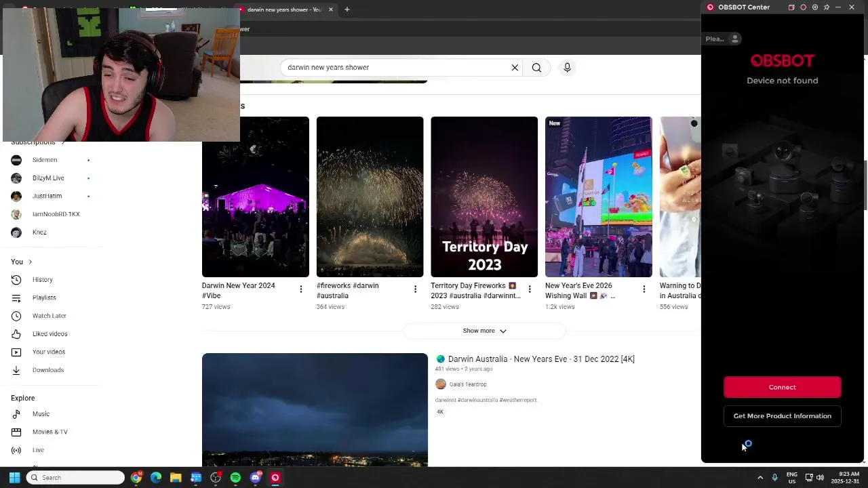Play the Territory Day 2023 short thumbnail
This screenshot has height=488, width=868.
(484, 197)
